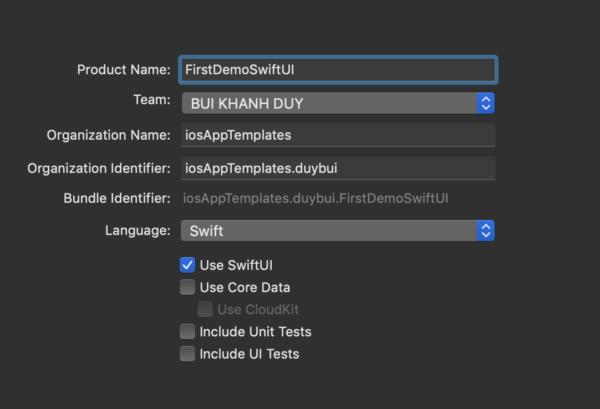Click the Language popup chevron arrows

pyautogui.click(x=486, y=231)
